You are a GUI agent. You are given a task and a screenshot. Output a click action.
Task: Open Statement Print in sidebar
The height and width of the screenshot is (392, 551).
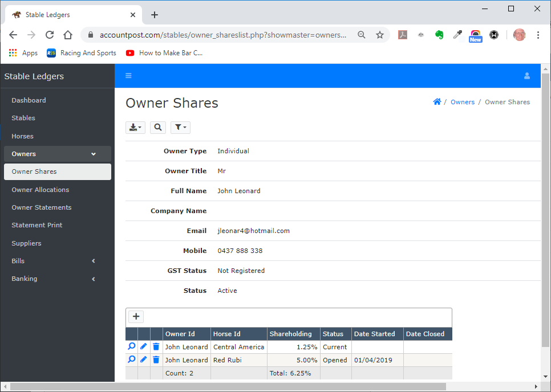pos(58,225)
